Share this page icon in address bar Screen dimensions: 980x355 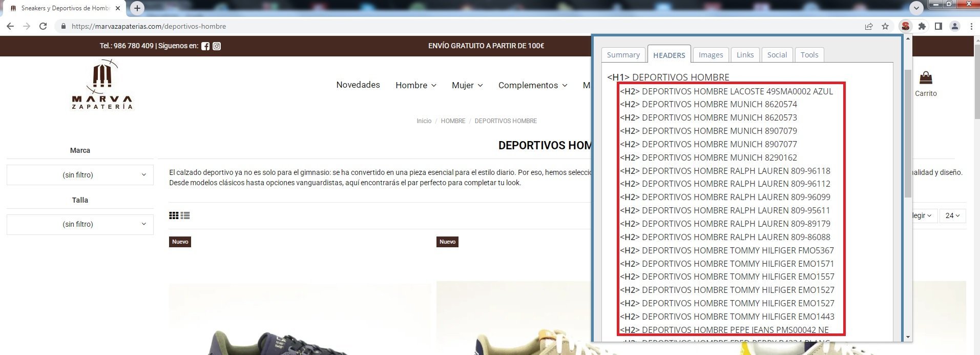[x=869, y=26]
